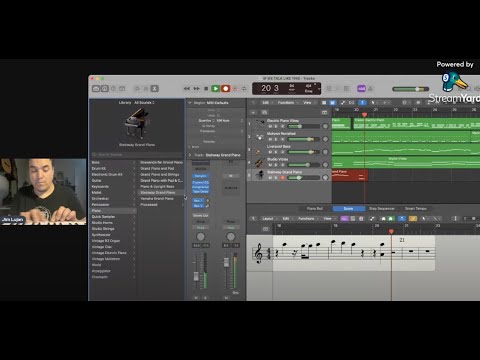Viewport: 480px width, 360px height.
Task: Click the purple Smart Controls toolbar icon
Action: (361, 88)
